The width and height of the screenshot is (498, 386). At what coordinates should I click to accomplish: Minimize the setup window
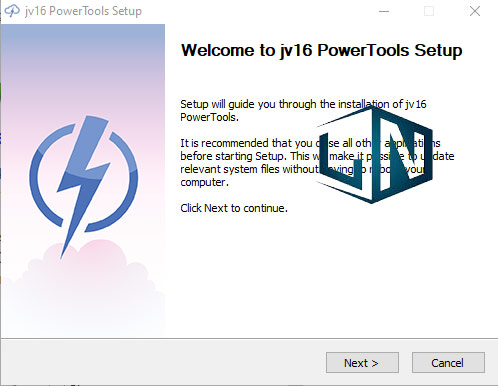point(384,11)
